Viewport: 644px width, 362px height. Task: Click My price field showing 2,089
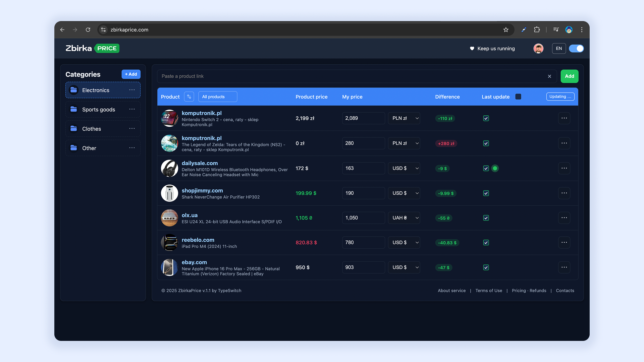[363, 118]
